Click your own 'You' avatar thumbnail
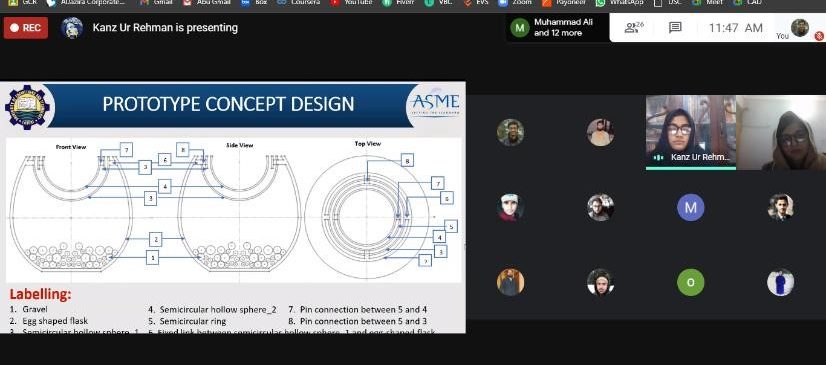 [x=799, y=27]
